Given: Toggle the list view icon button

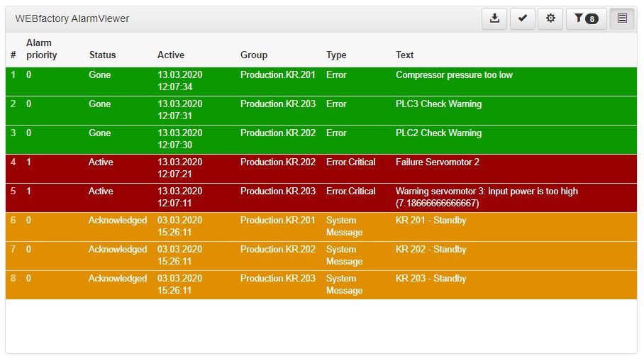Looking at the screenshot, I should pyautogui.click(x=622, y=18).
